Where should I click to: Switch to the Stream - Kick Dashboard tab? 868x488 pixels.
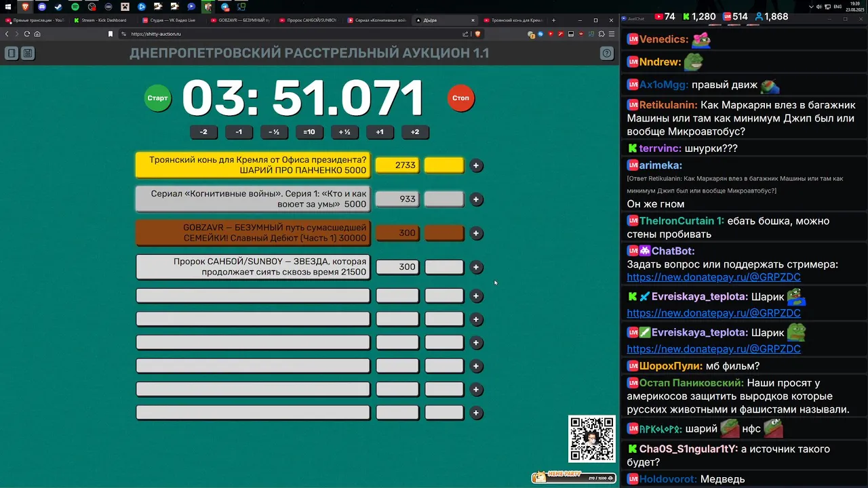[x=104, y=20]
